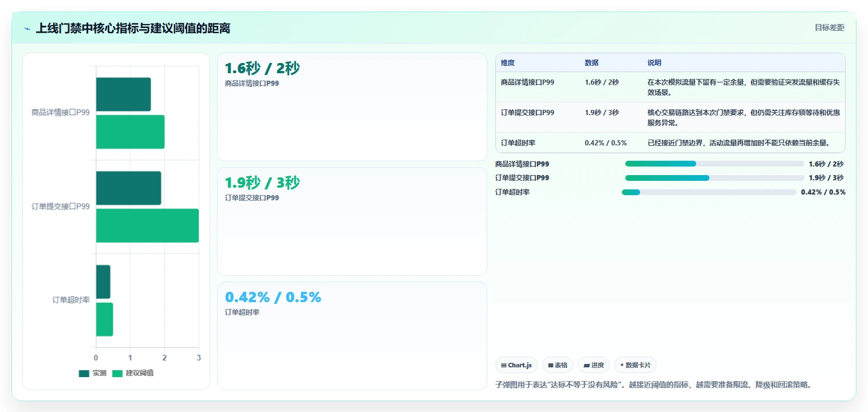Click the dark 实测 legend color box

[x=84, y=373]
